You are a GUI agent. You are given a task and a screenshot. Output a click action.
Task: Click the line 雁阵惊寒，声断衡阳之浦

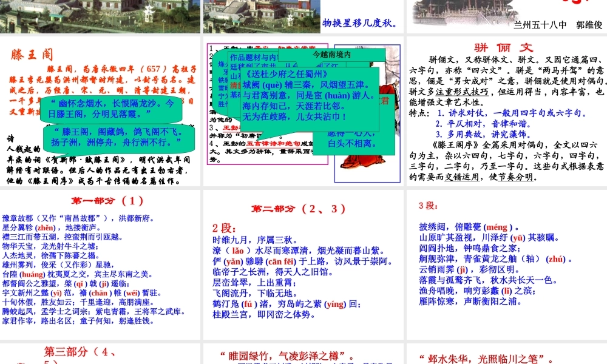coord(470,301)
